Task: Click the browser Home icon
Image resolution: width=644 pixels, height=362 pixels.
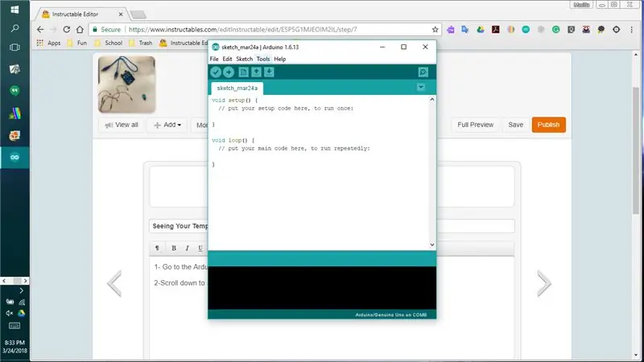Action: pyautogui.click(x=80, y=30)
